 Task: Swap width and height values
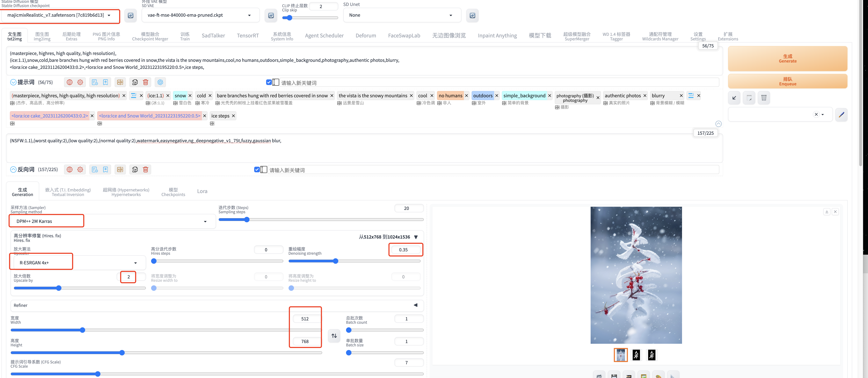pyautogui.click(x=334, y=336)
